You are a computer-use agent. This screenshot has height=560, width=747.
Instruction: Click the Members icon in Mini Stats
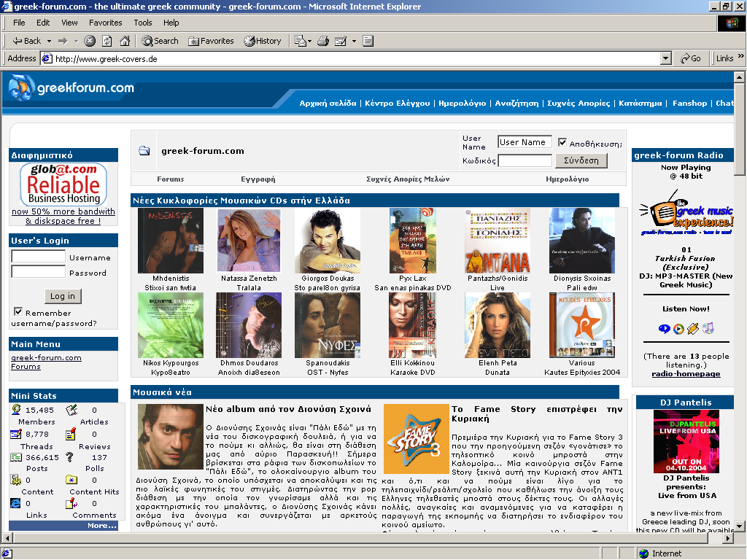pyautogui.click(x=16, y=410)
